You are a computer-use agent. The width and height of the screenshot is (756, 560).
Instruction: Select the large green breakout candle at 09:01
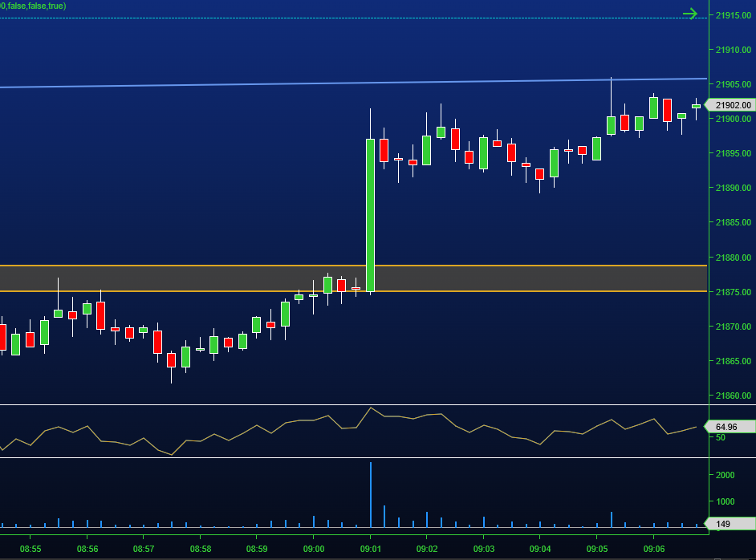[x=370, y=215]
